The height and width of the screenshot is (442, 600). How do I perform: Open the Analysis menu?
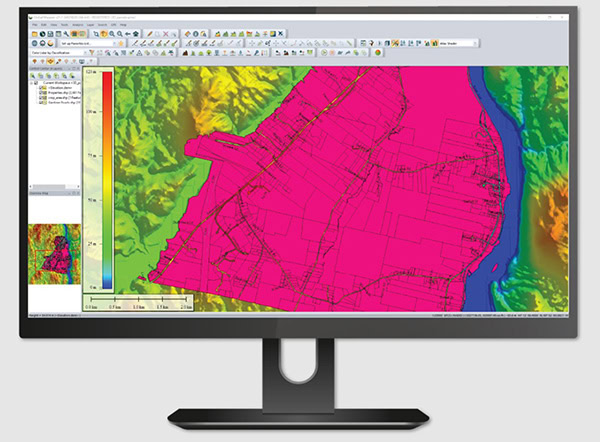pyautogui.click(x=77, y=25)
